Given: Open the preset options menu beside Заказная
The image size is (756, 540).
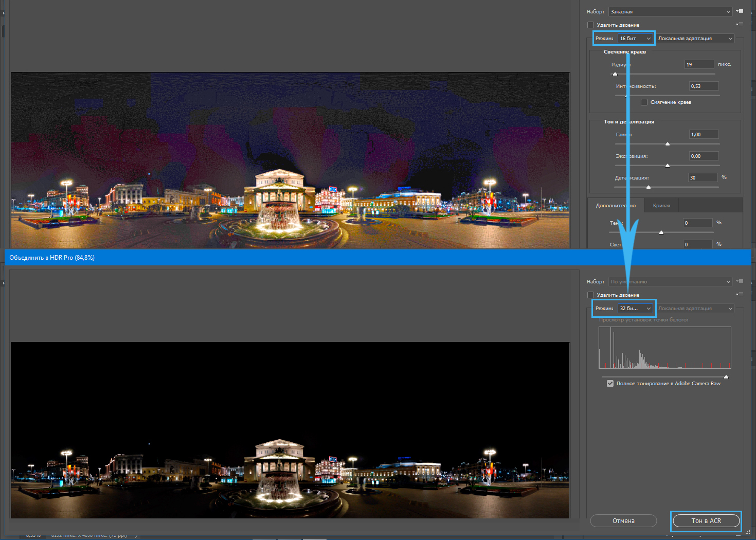Looking at the screenshot, I should click(x=740, y=11).
